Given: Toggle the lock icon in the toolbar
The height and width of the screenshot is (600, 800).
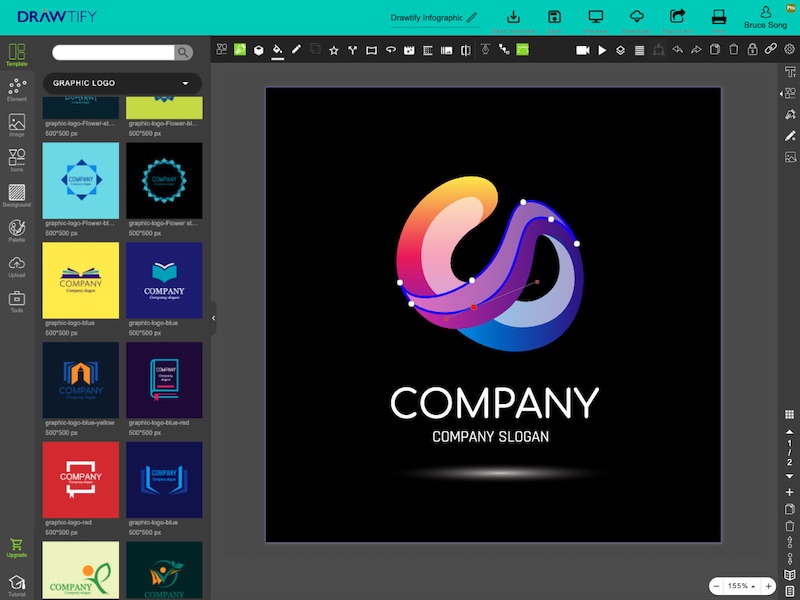Looking at the screenshot, I should click(753, 49).
